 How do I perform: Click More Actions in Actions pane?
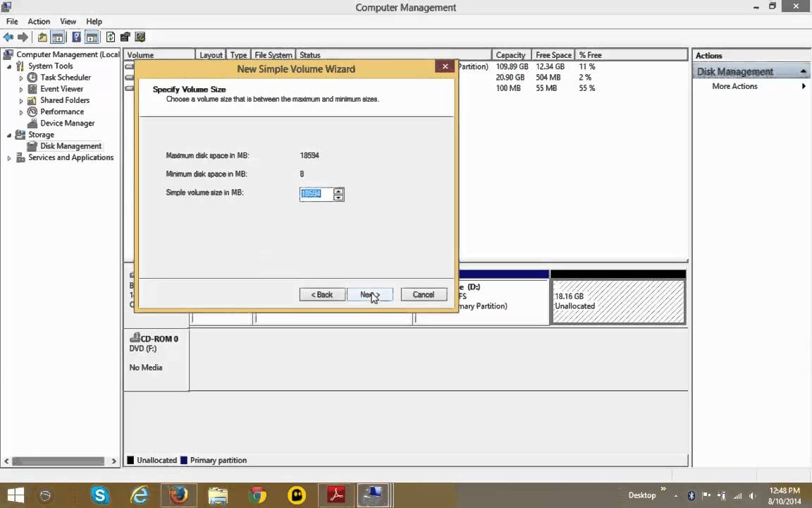(734, 86)
